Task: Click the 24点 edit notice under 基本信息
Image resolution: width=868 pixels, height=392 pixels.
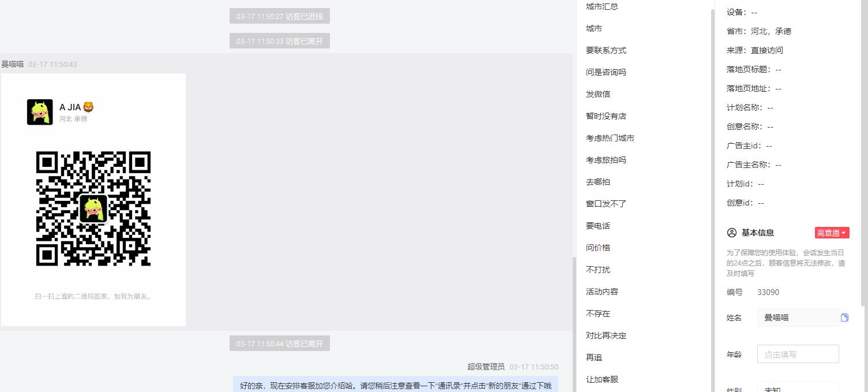Action: [786, 263]
